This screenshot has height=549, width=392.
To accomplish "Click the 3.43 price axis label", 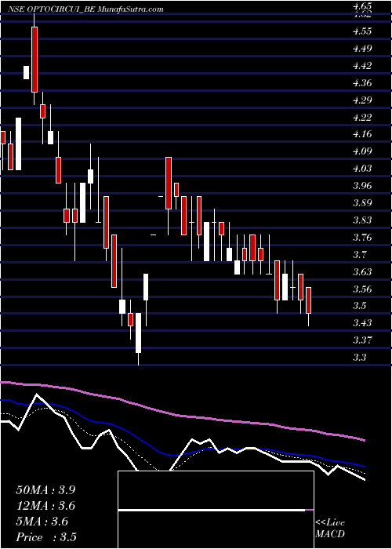I will pos(362,323).
